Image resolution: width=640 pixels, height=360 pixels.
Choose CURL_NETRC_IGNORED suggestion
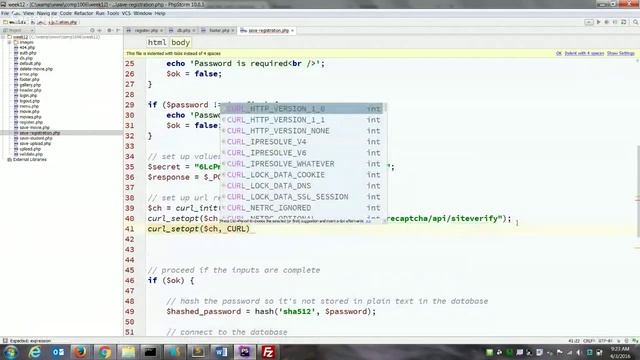(x=302, y=208)
